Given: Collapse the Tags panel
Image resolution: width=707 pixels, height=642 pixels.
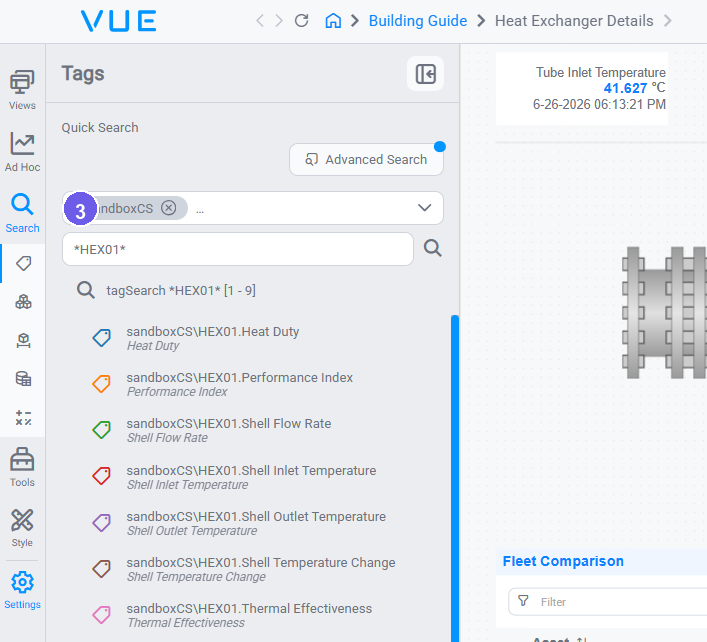Looking at the screenshot, I should point(425,73).
